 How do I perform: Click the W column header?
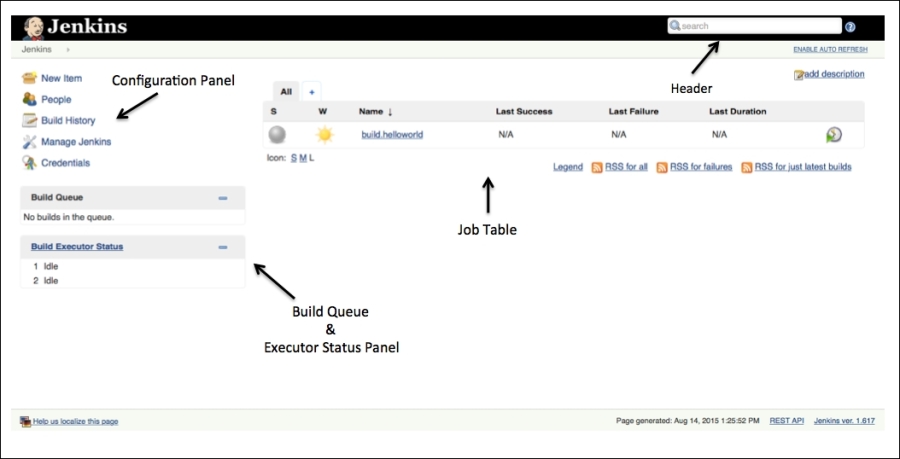pyautogui.click(x=323, y=111)
